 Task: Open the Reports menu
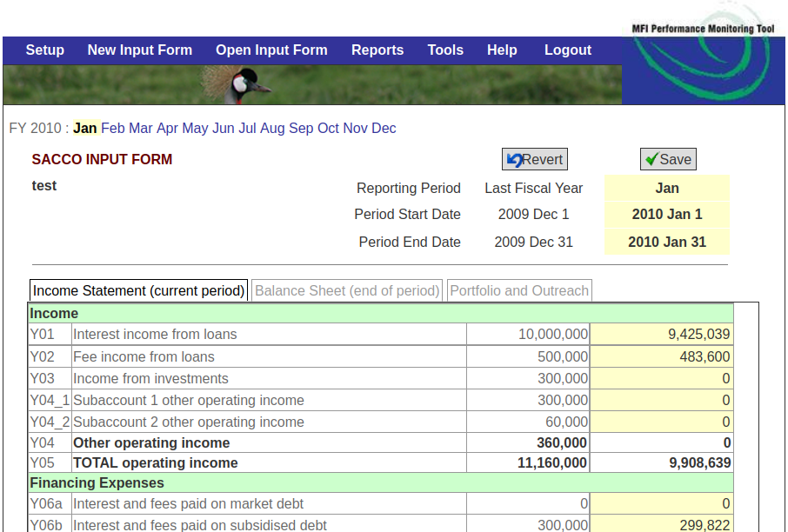pyautogui.click(x=377, y=50)
